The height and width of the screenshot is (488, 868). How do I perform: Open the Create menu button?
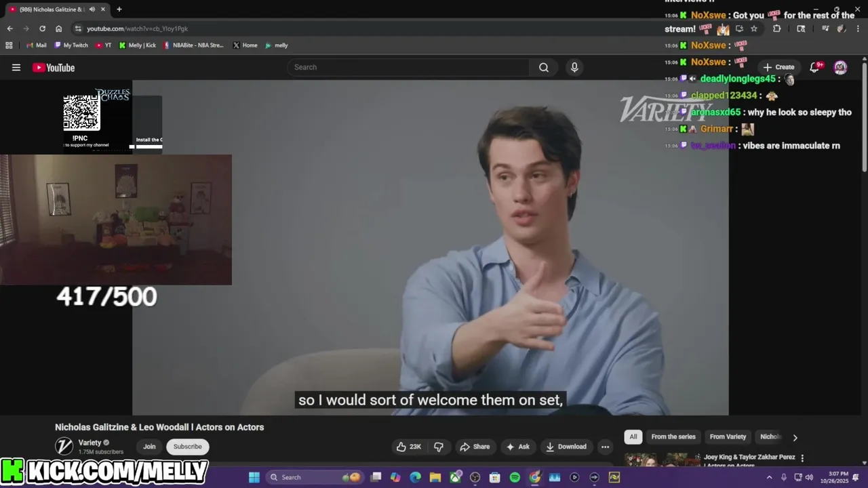[778, 67]
